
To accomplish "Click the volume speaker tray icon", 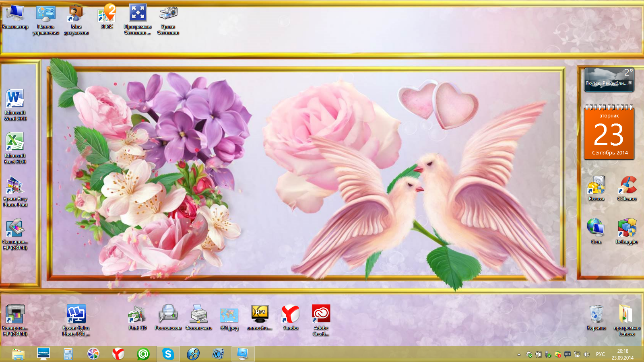I will point(586,354).
